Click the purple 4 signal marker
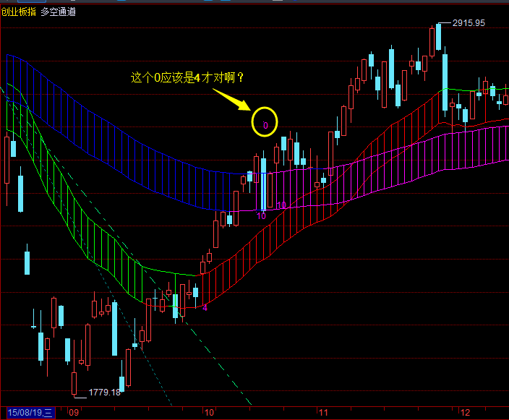 click(205, 307)
